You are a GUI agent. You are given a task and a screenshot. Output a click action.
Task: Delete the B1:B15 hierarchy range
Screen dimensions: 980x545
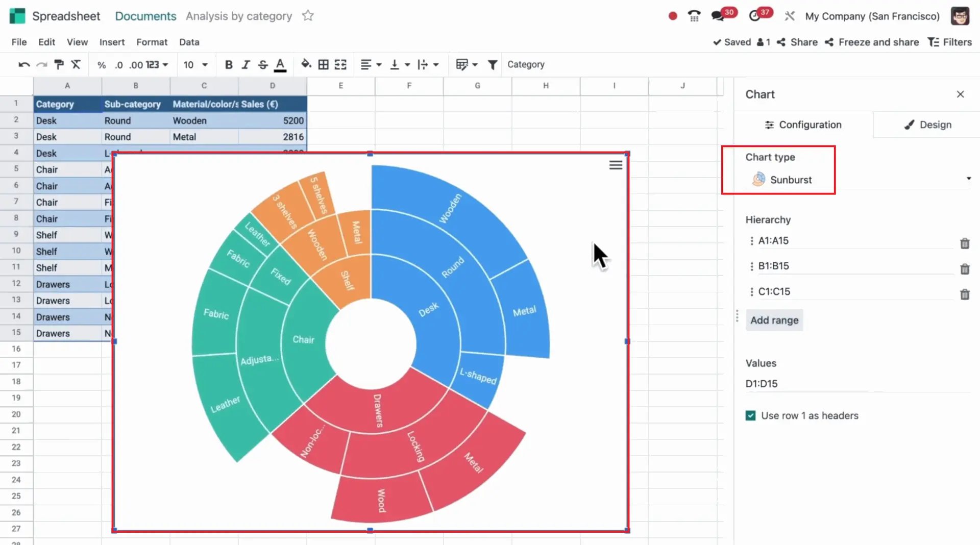(x=964, y=269)
